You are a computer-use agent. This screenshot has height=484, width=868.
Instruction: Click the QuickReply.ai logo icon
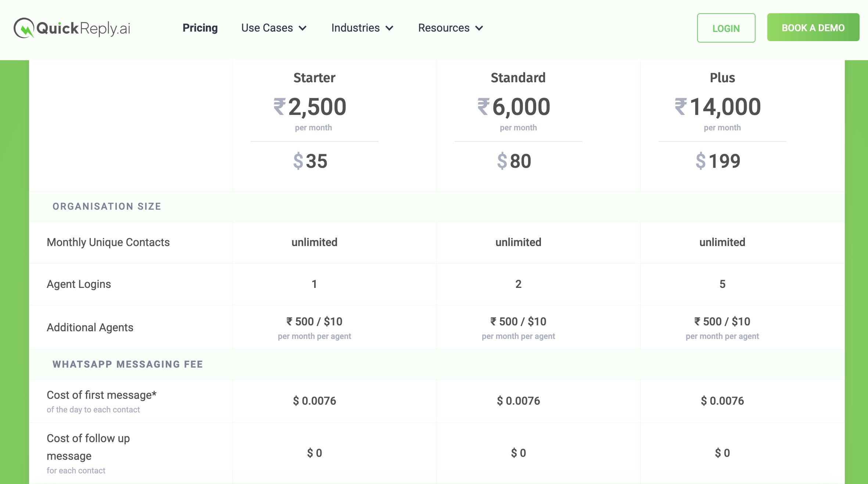[24, 28]
